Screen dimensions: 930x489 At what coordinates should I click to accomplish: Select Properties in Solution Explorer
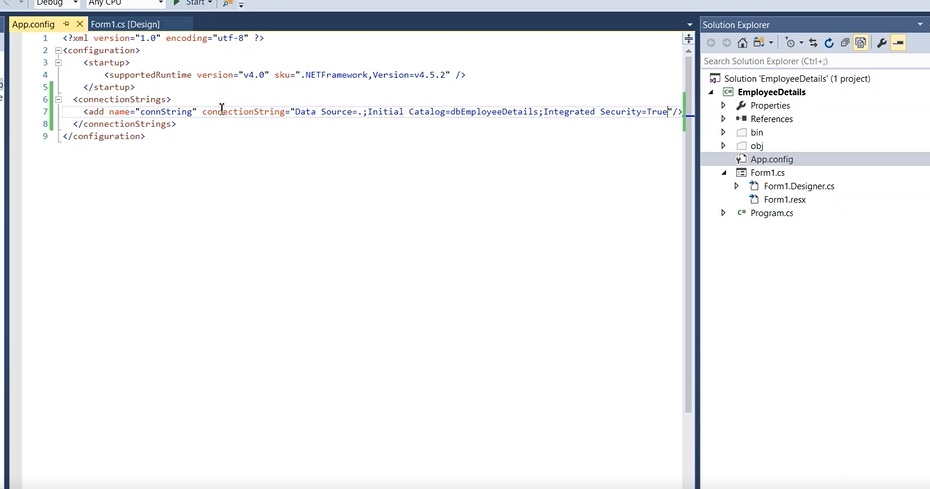[770, 106]
